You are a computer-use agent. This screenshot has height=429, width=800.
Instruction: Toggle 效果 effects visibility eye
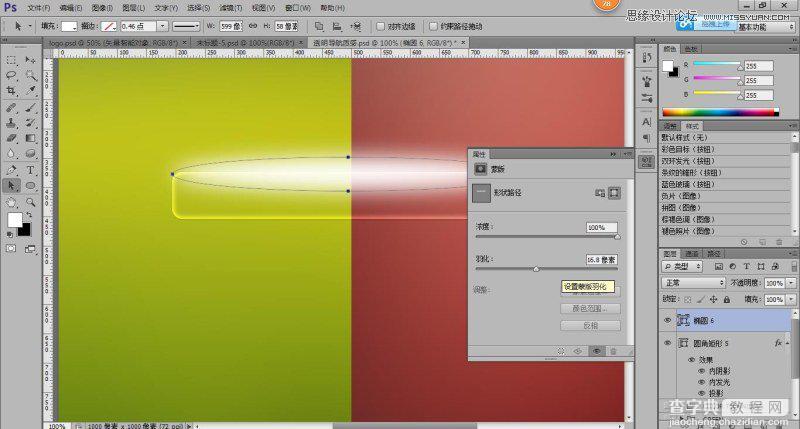[x=692, y=360]
